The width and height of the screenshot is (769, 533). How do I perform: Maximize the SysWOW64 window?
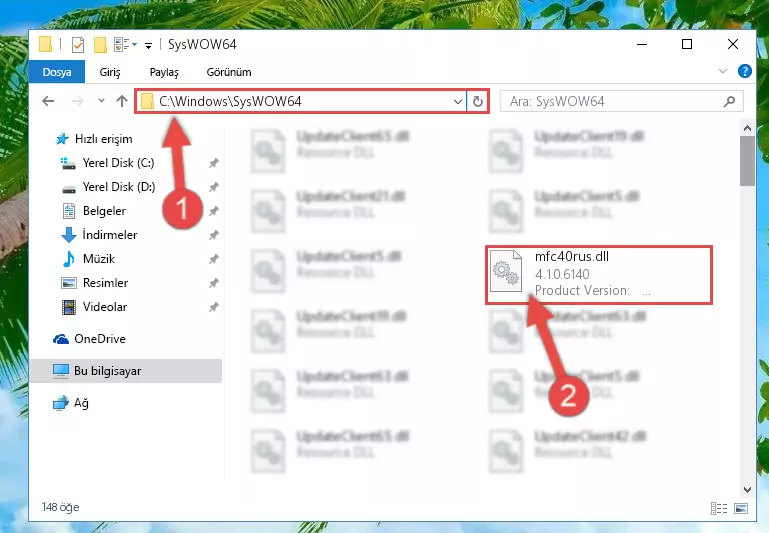687,44
